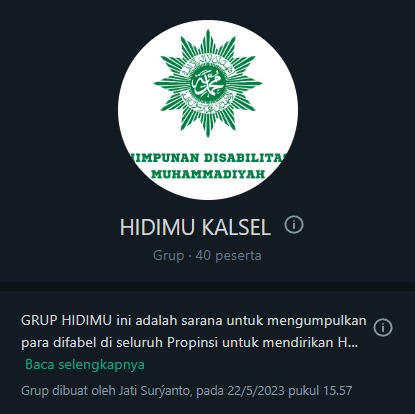
Task: Click description line starting GRUP HIDIMU ini
Action: [x=194, y=321]
